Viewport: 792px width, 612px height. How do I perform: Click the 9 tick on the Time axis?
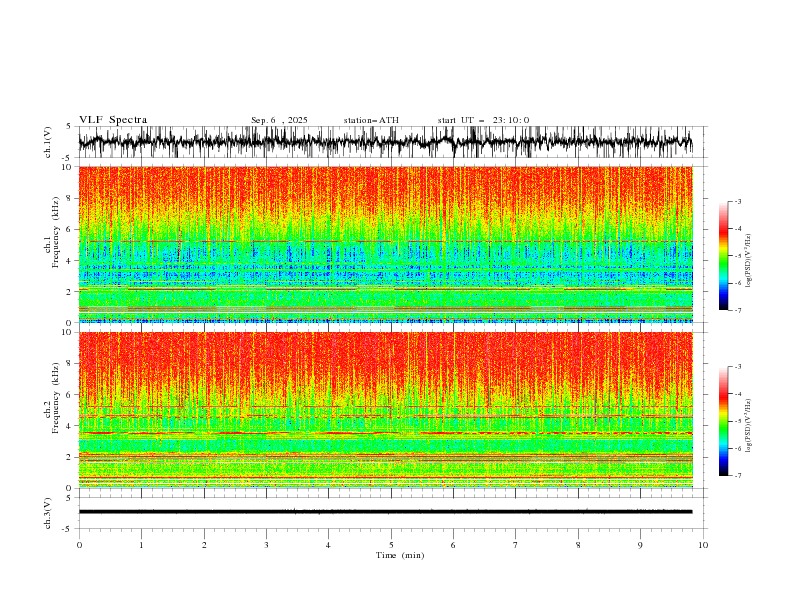[x=640, y=545]
